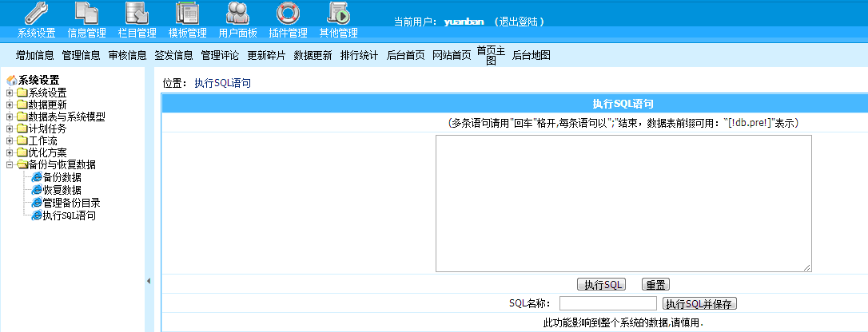
Task: Select 排行统计 in the submenu bar
Action: pos(359,55)
